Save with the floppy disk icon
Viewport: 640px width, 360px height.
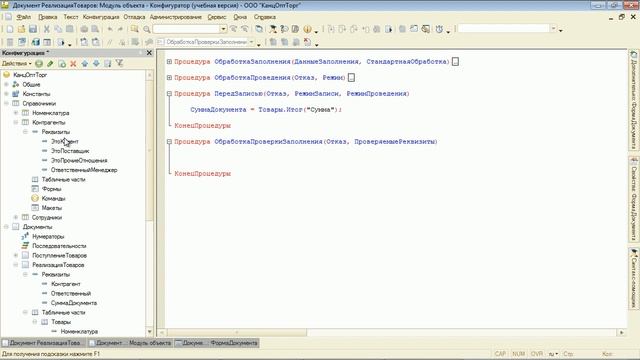point(33,29)
